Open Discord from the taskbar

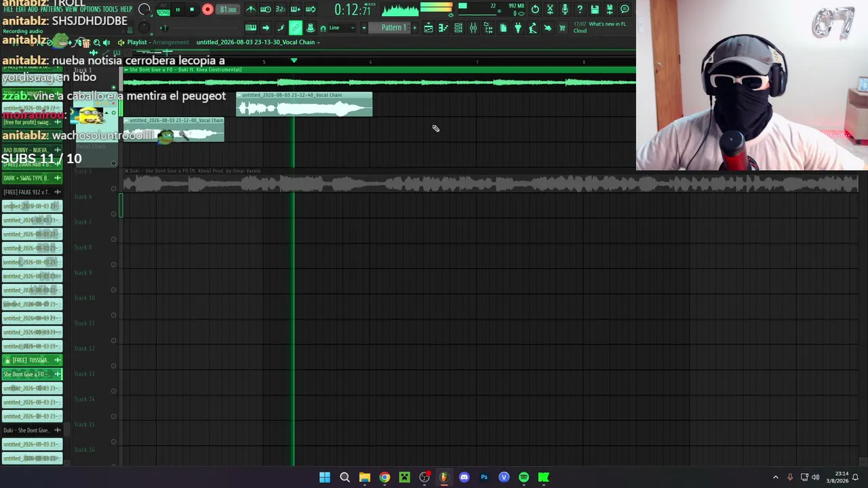[464, 477]
